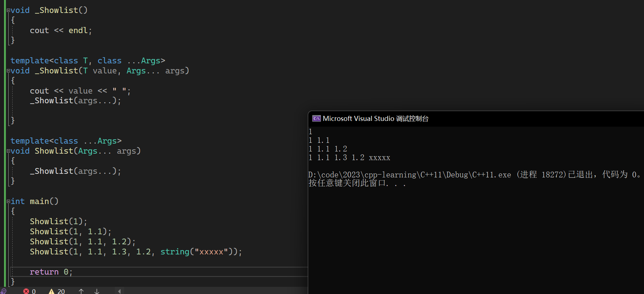Click the Microsoft Visual Studio console title
The height and width of the screenshot is (294, 644).
tap(376, 118)
